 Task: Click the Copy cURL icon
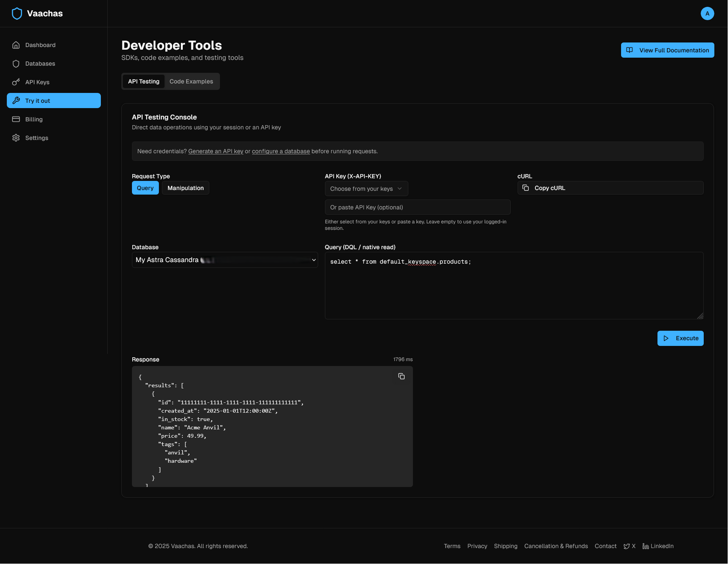tap(526, 187)
